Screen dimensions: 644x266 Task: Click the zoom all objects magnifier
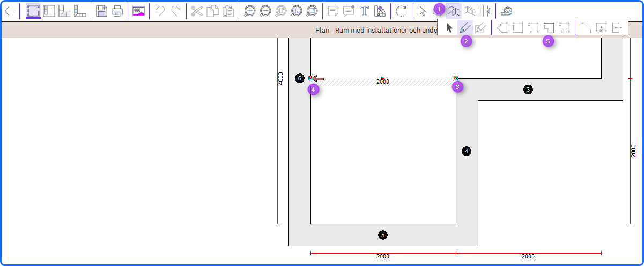[297, 11]
